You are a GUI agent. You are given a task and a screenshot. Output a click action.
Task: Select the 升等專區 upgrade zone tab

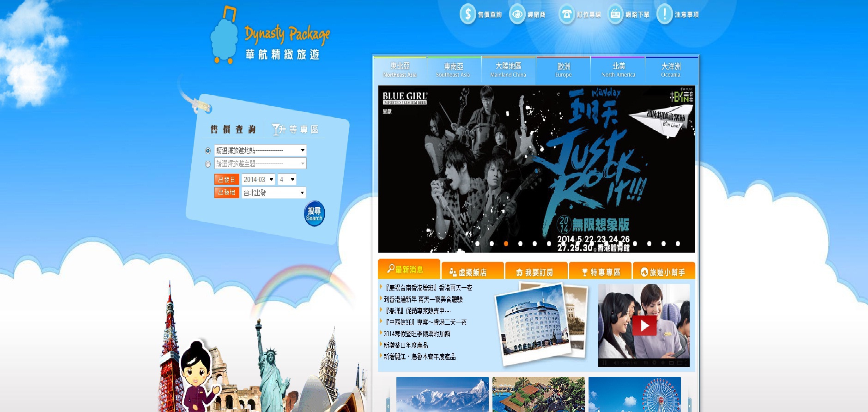point(295,129)
